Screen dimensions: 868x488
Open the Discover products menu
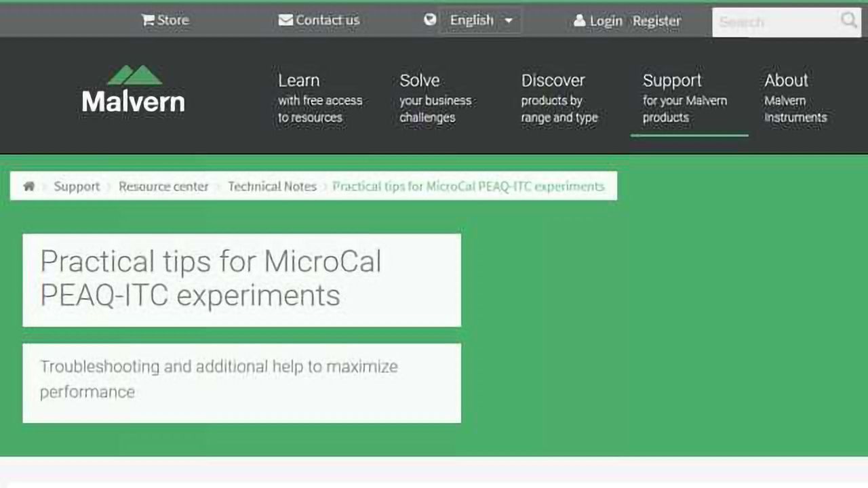coord(559,98)
